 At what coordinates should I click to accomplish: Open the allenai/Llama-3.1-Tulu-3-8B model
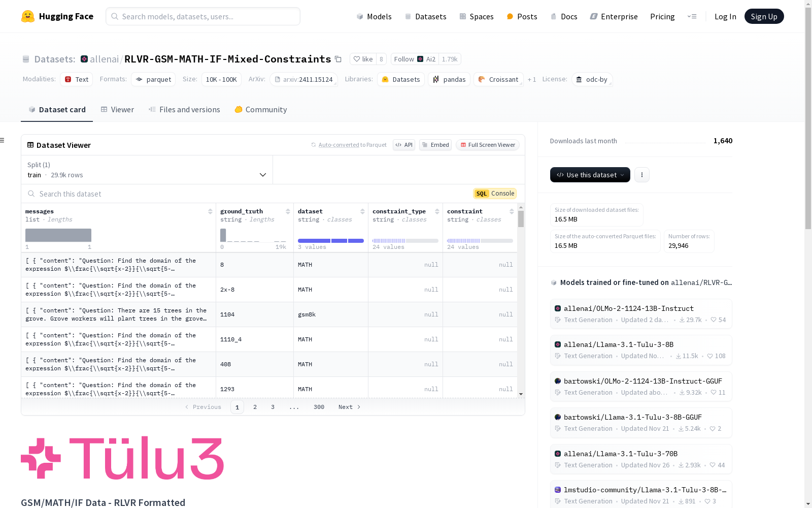point(641,350)
